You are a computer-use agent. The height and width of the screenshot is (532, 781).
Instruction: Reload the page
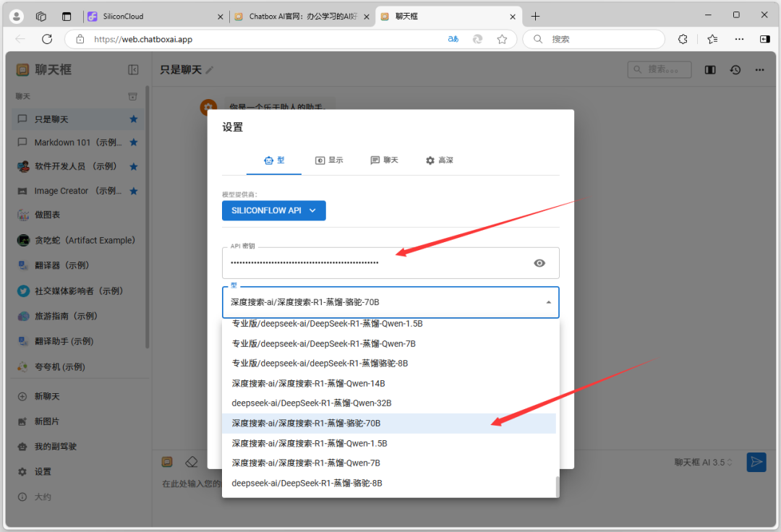(47, 39)
